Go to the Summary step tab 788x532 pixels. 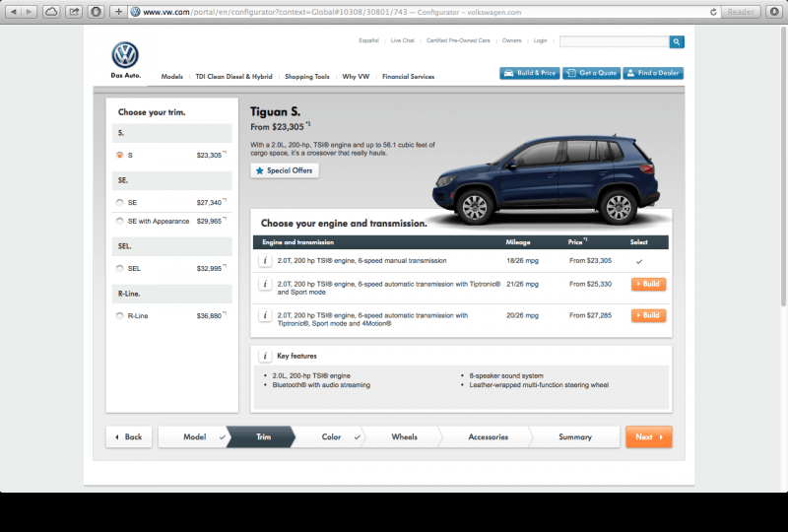(575, 437)
